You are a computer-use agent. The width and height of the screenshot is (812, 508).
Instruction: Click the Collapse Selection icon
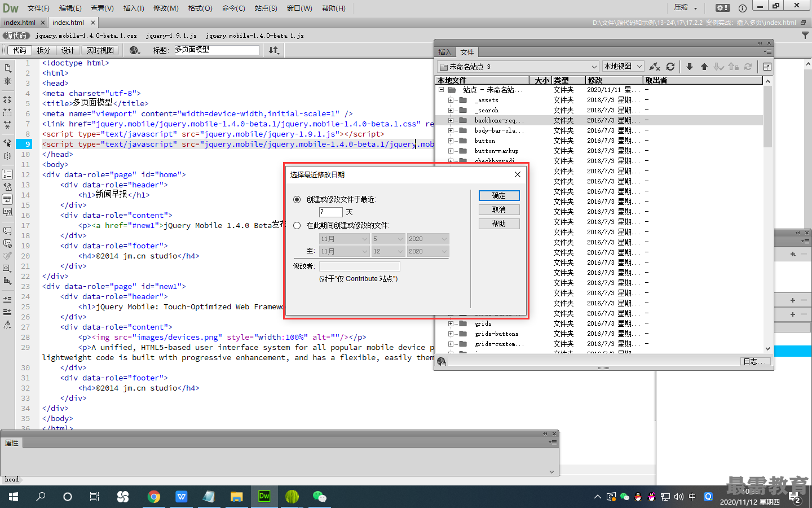tap(7, 112)
